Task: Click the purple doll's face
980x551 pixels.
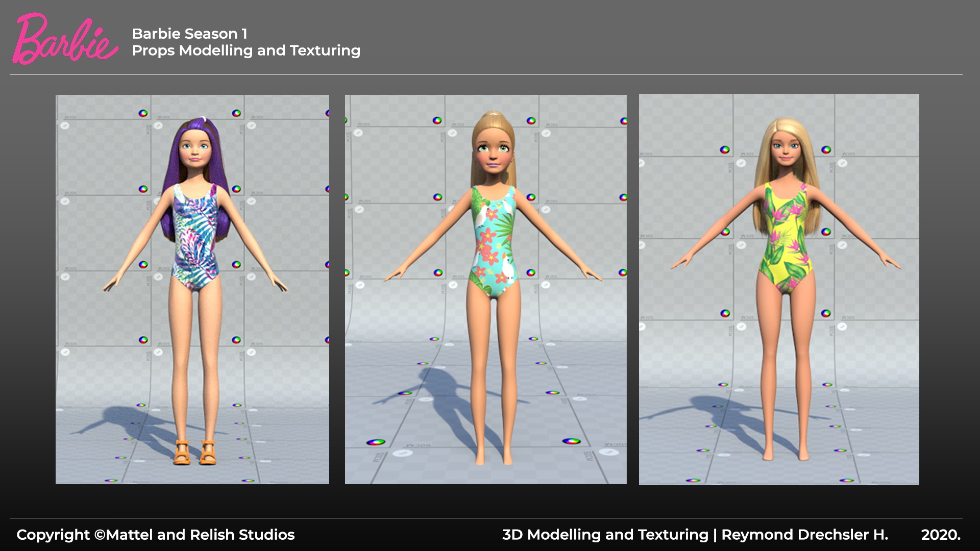Action: pos(194,151)
